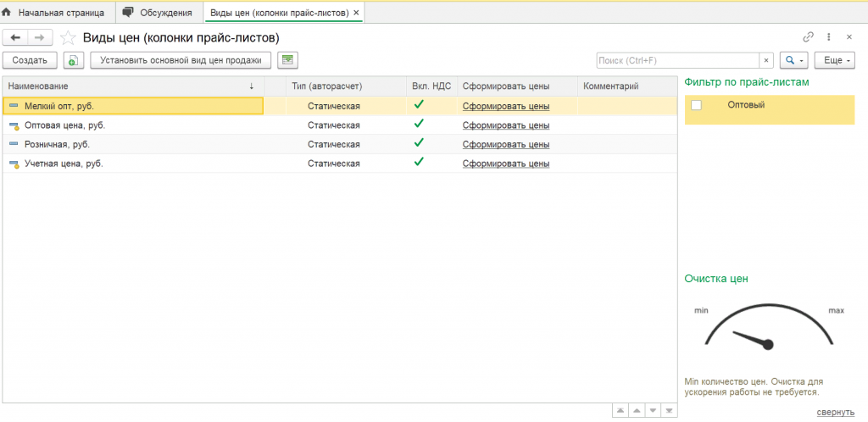The height and width of the screenshot is (422, 868).
Task: Move down one row with the down arrow
Action: point(653,410)
